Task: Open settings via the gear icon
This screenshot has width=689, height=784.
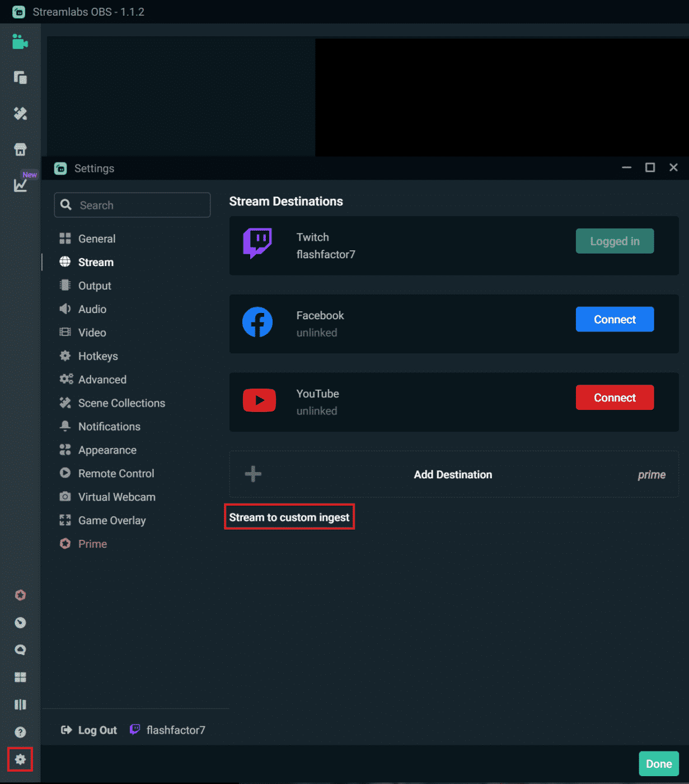Action: (20, 759)
